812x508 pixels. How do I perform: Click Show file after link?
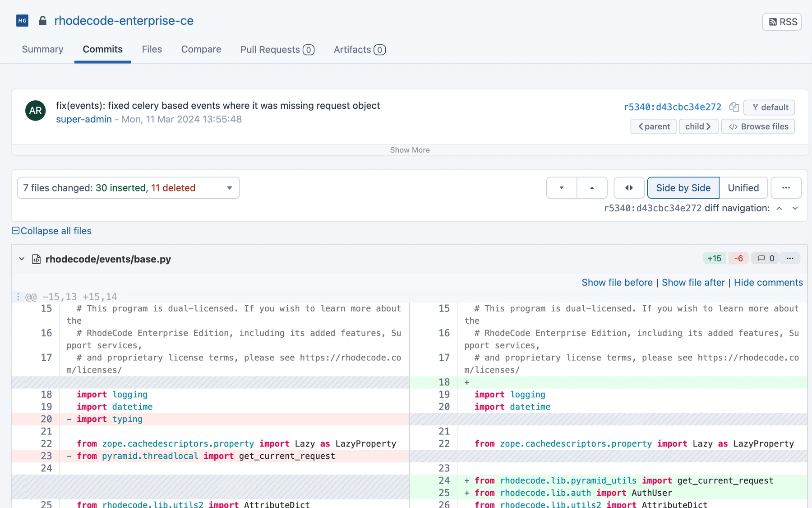point(693,283)
